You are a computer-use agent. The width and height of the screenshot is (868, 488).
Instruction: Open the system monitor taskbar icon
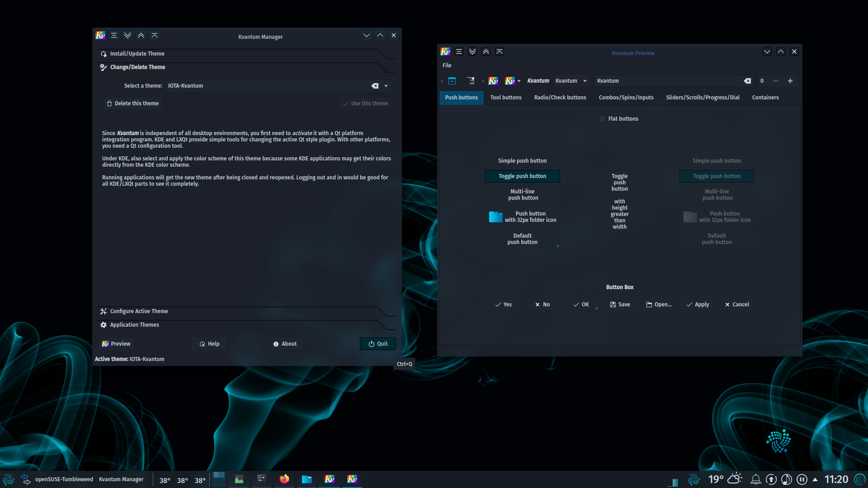[x=239, y=479]
